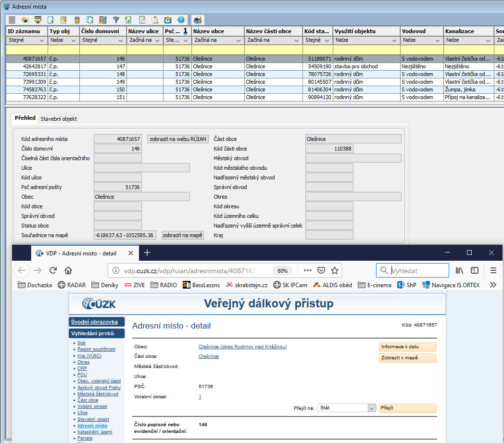The height and width of the screenshot is (443, 504).
Task: Open the Firefox hamburger menu
Action: point(493,270)
